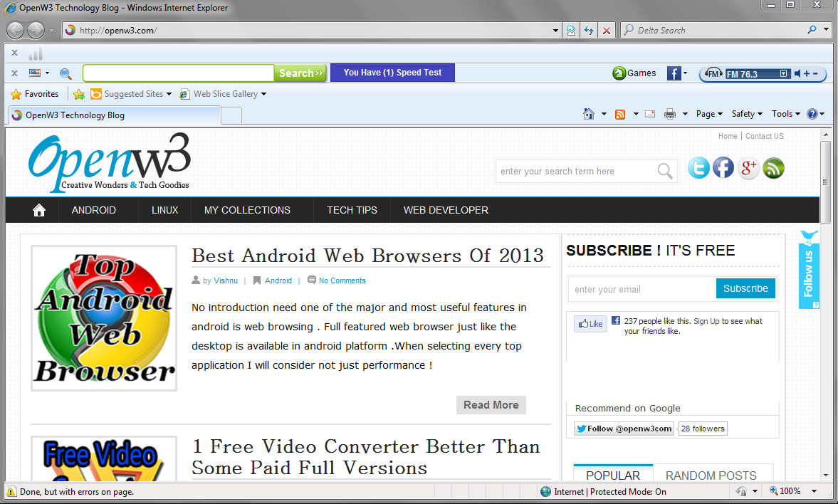The width and height of the screenshot is (838, 504).
Task: Close the Search toolbar row
Action: [x=14, y=73]
